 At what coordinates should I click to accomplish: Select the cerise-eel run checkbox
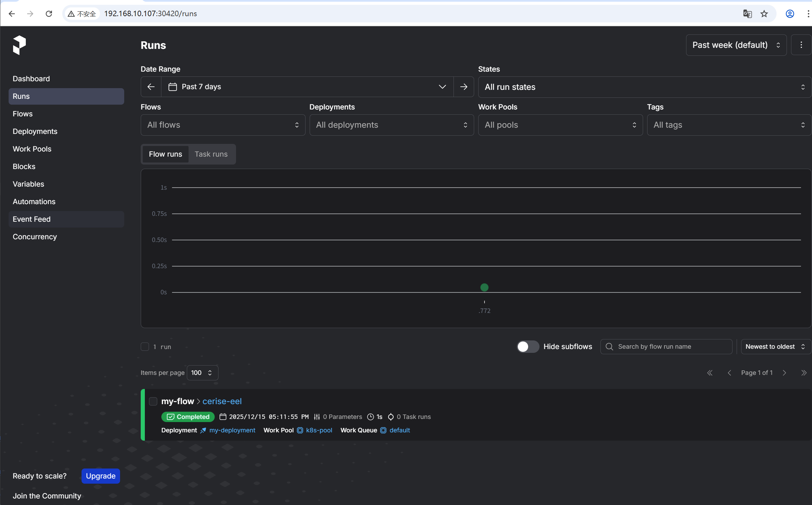coord(153,401)
